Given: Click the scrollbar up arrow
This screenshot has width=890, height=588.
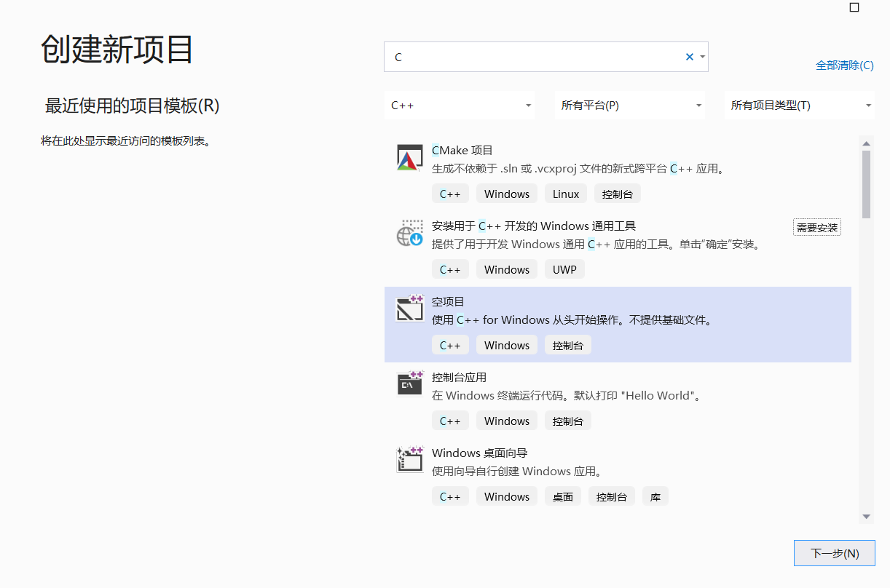Looking at the screenshot, I should click(x=866, y=143).
